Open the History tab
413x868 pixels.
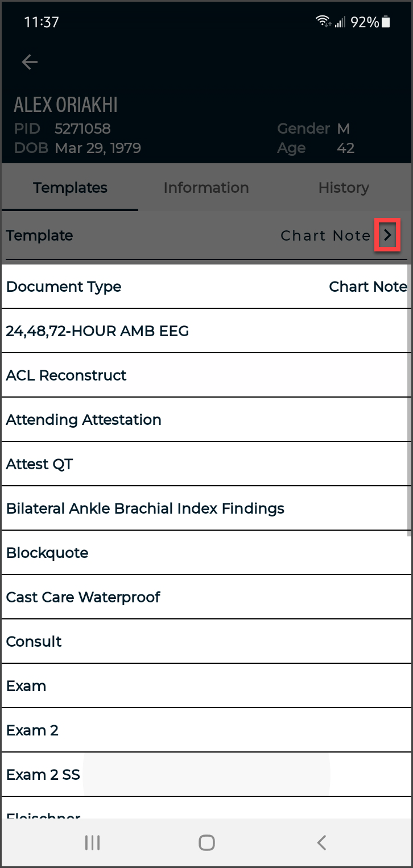click(x=343, y=188)
